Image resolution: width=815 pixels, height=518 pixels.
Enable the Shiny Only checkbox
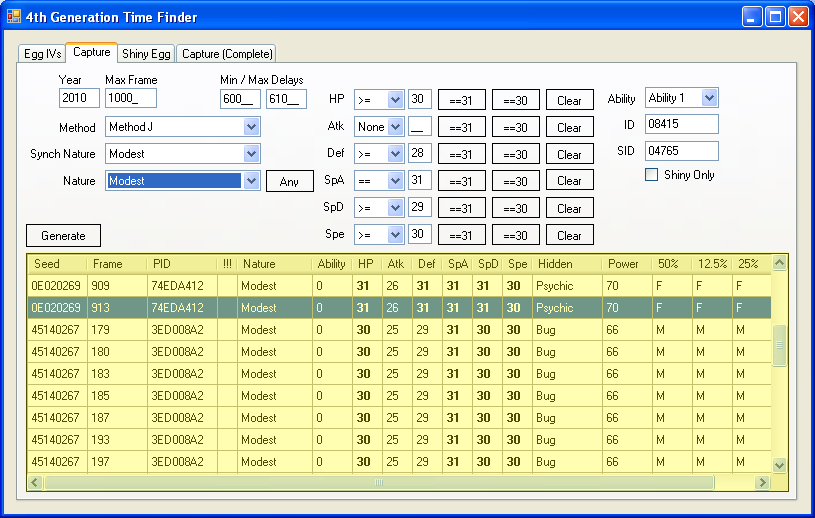[652, 175]
